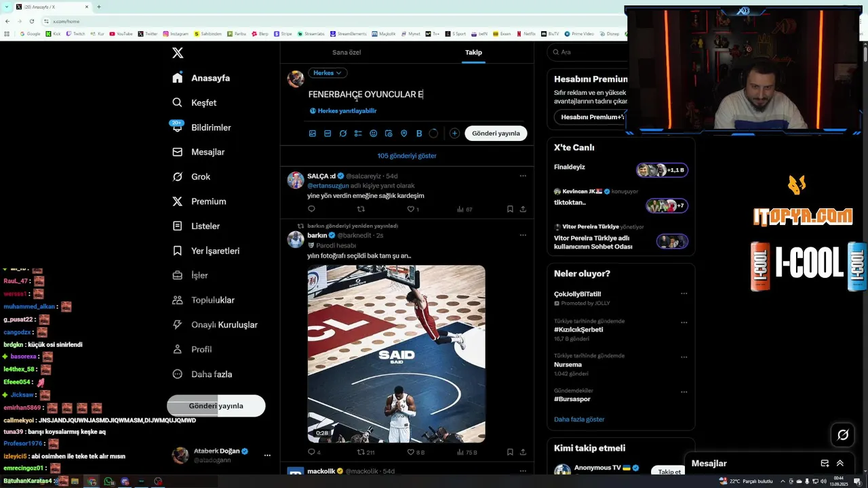The height and width of the screenshot is (488, 868).
Task: Open Herkes audience dropdown
Action: tap(328, 73)
